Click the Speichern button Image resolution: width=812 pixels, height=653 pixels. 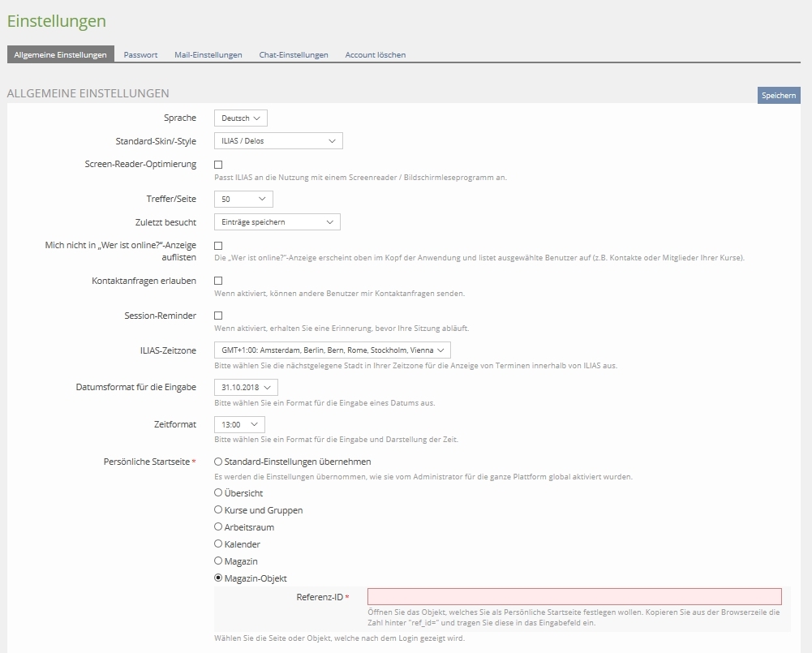point(778,96)
